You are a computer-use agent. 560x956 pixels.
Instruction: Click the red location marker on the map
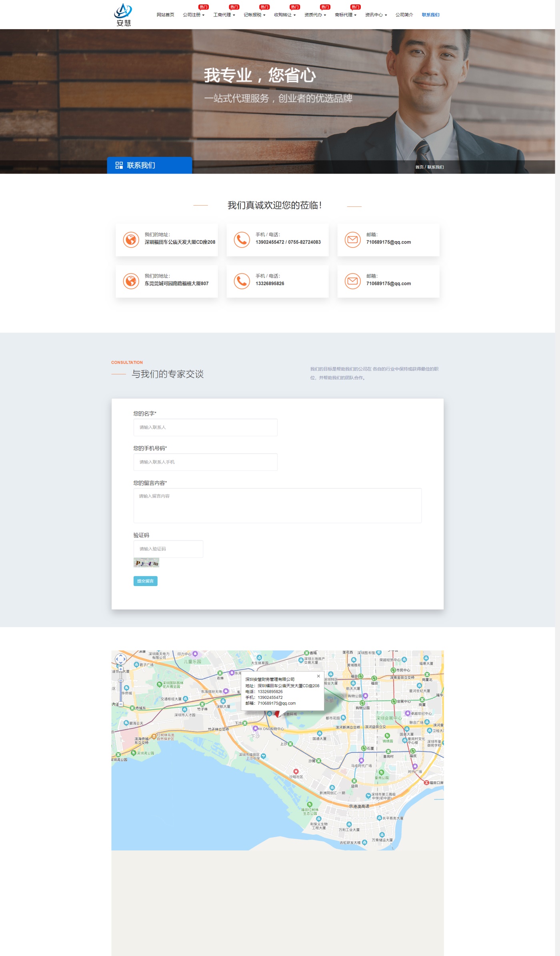pyautogui.click(x=277, y=714)
